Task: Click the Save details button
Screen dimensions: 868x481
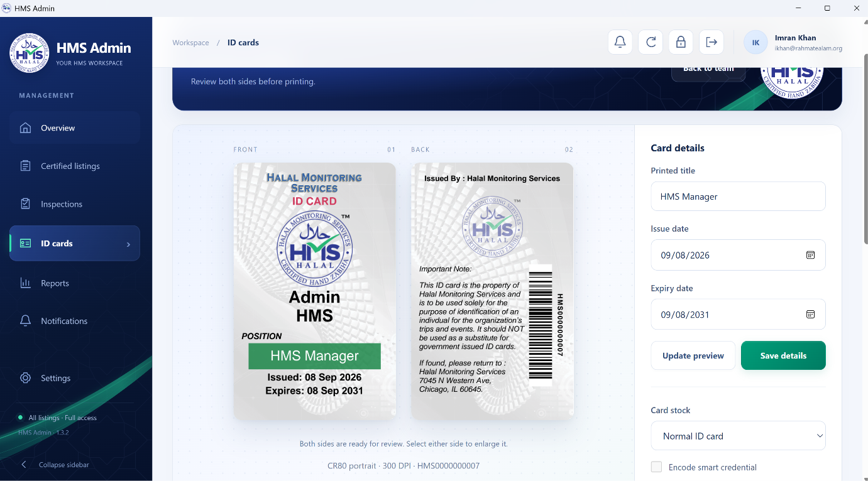Action: pyautogui.click(x=783, y=355)
